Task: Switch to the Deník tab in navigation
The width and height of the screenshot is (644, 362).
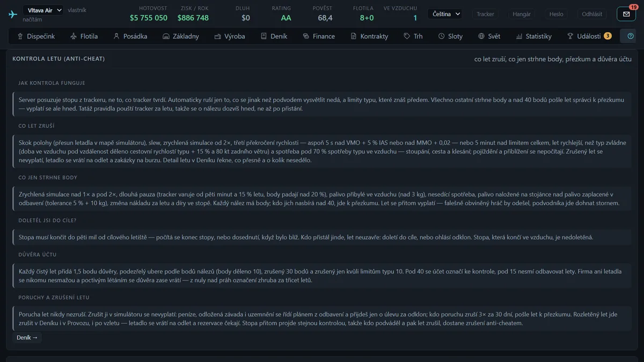Action: tap(274, 36)
